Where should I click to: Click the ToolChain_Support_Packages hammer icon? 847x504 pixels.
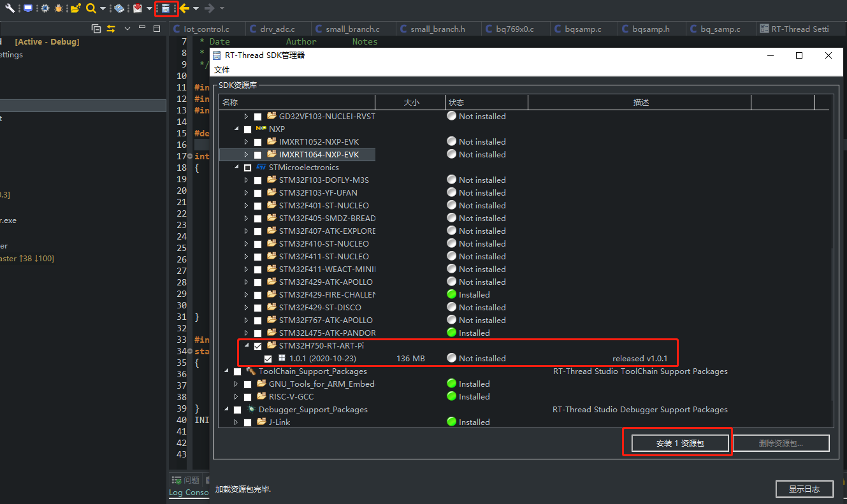coord(250,371)
